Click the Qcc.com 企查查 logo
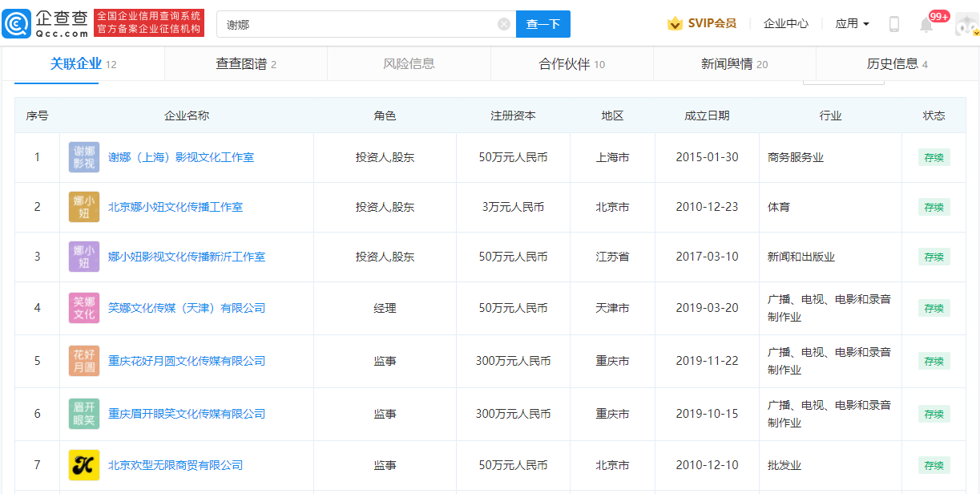 [x=46, y=23]
